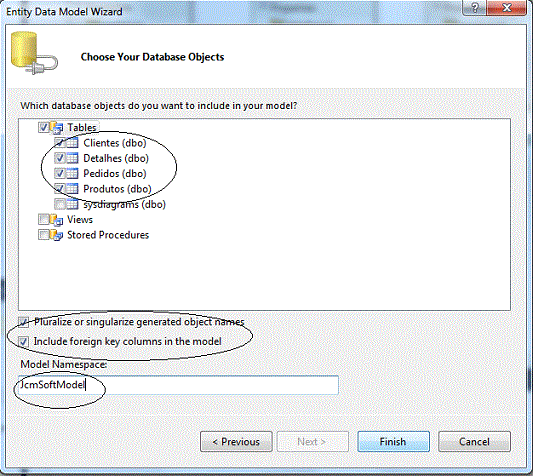The image size is (533, 476).
Task: Click the Stored Procedures folder icon
Action: click(57, 235)
